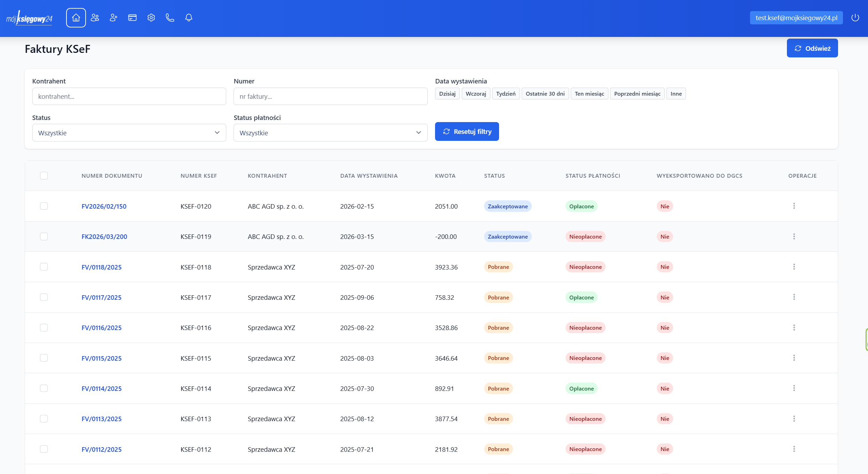Expand the Status dropdown

point(129,133)
